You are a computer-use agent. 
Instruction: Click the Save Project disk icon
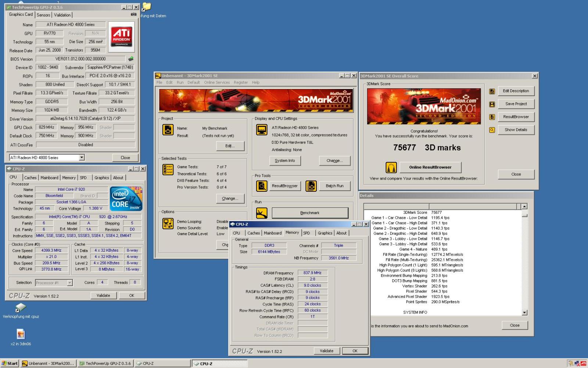pyautogui.click(x=492, y=104)
